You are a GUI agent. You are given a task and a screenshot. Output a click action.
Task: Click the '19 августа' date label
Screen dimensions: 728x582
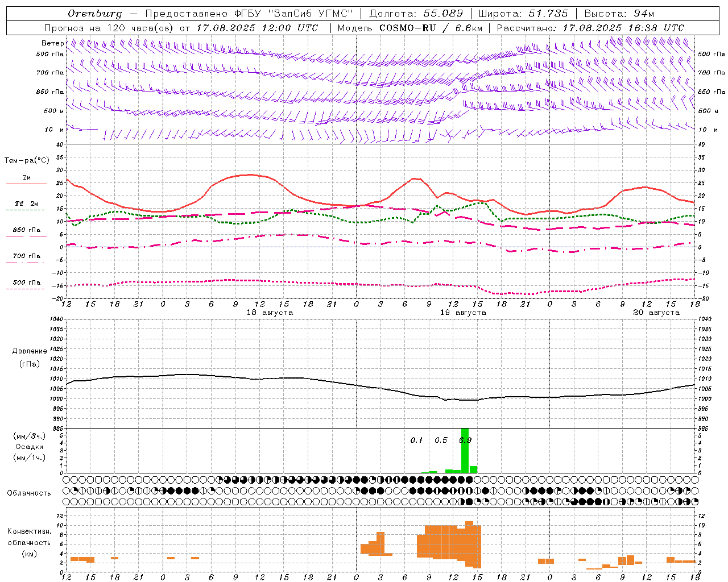click(463, 313)
